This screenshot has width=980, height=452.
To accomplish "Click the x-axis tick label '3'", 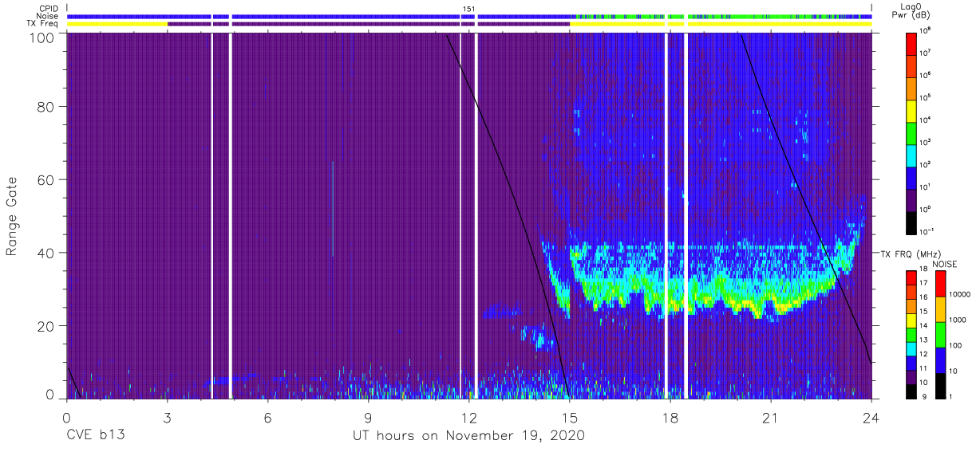I will click(167, 418).
